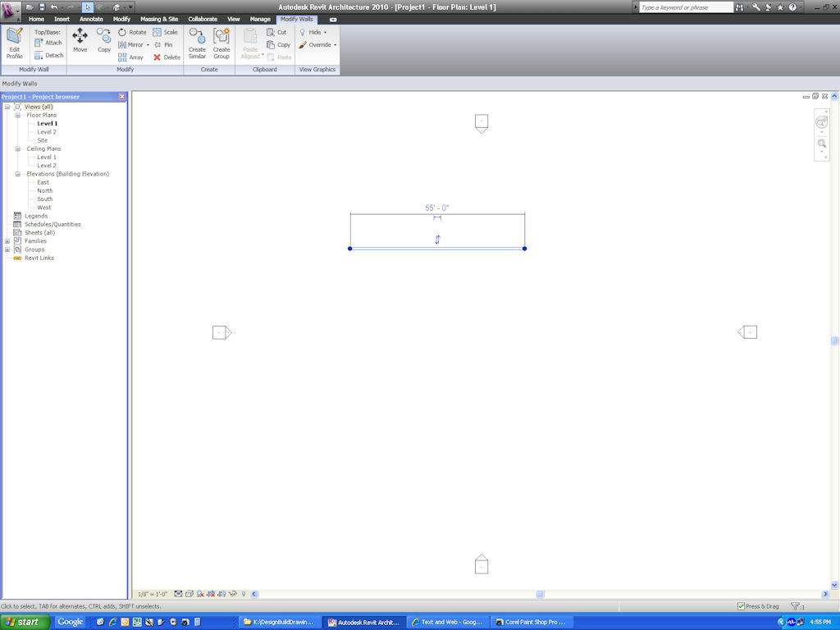
Task: Expand the Families node
Action: coord(7,241)
